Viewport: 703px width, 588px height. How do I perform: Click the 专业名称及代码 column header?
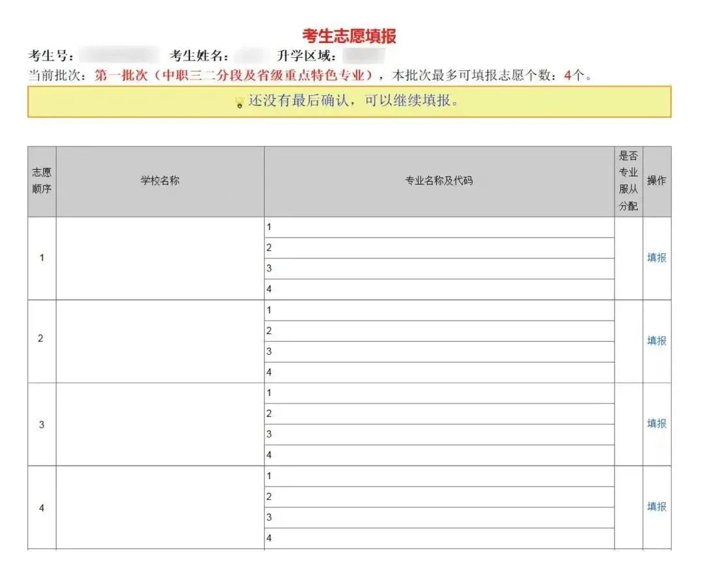tap(439, 181)
